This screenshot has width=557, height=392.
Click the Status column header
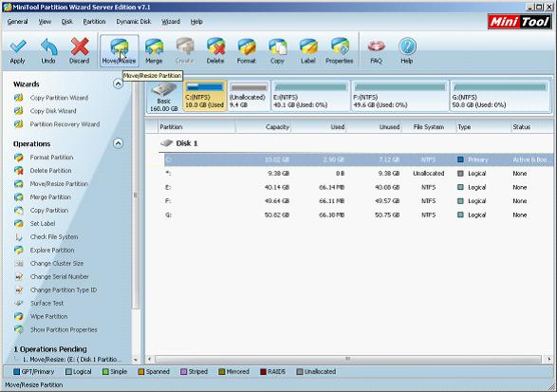[x=531, y=127]
